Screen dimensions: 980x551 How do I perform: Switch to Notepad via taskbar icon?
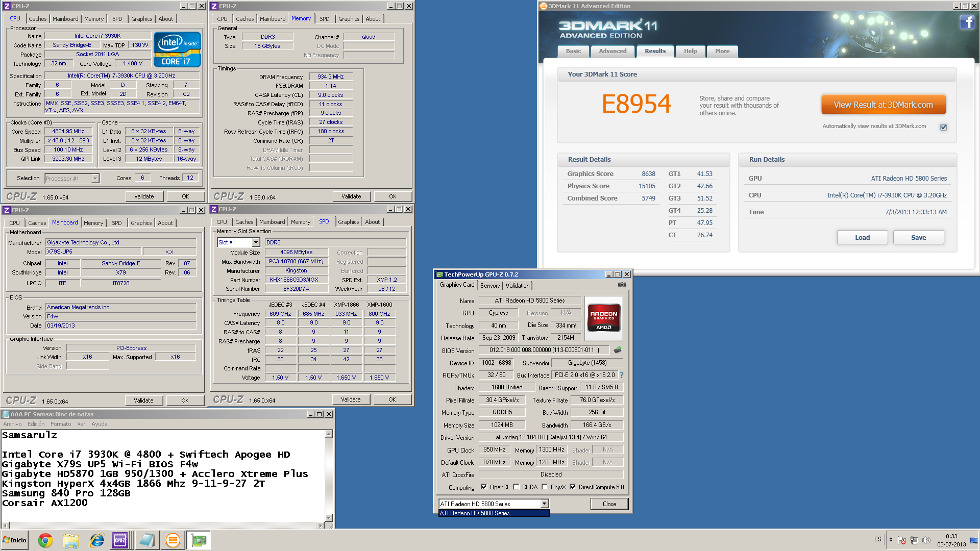[x=147, y=540]
